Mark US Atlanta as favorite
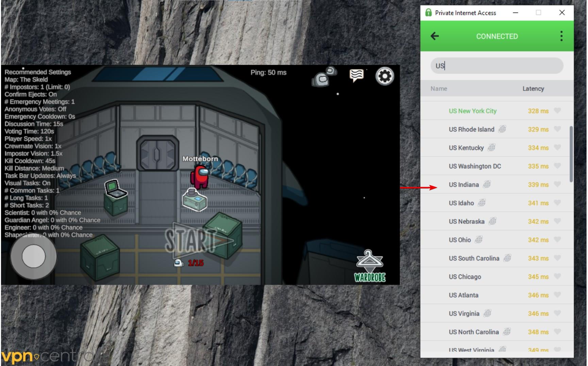This screenshot has height=366, width=588. click(x=557, y=295)
